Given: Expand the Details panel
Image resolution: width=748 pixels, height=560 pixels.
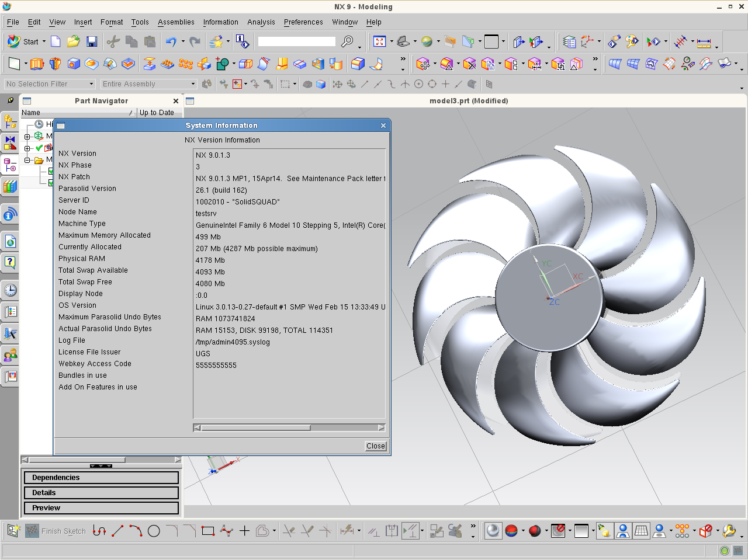Looking at the screenshot, I should click(x=101, y=493).
